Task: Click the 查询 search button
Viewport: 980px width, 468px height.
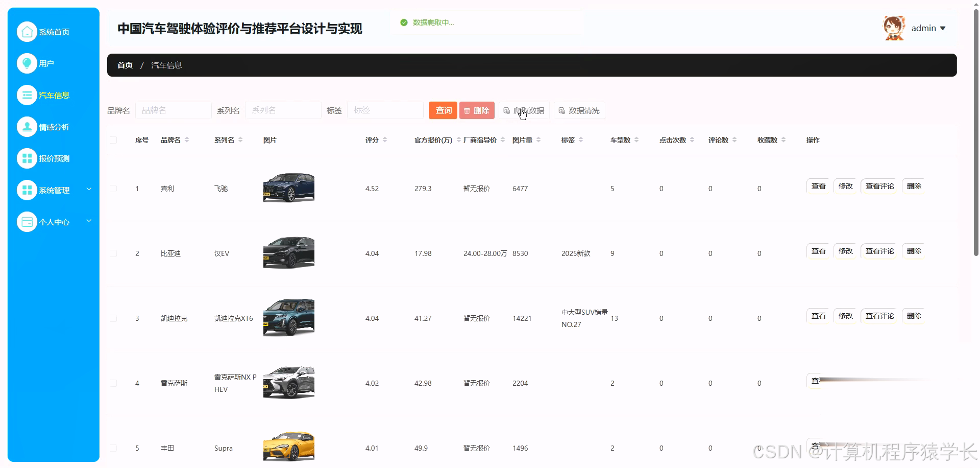Action: (443, 110)
